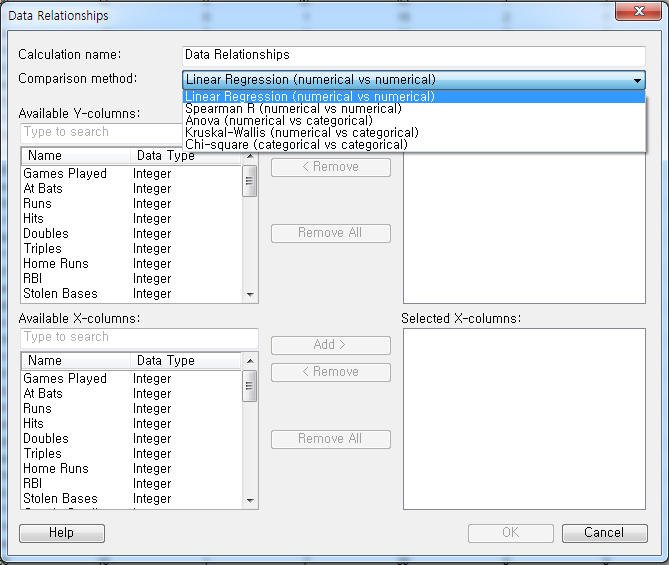Click Remove All for Y-columns
The image size is (669, 565).
[x=331, y=233]
